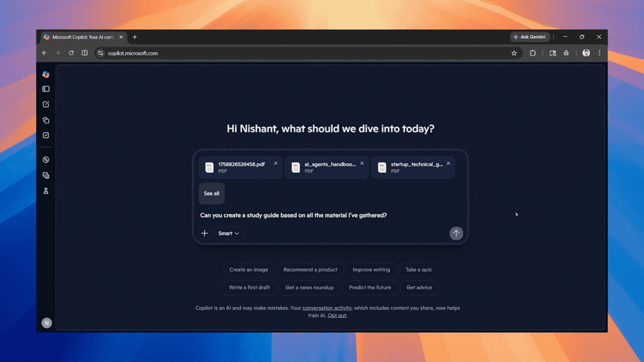
Task: Click Recommend a product suggestion
Action: [310, 270]
